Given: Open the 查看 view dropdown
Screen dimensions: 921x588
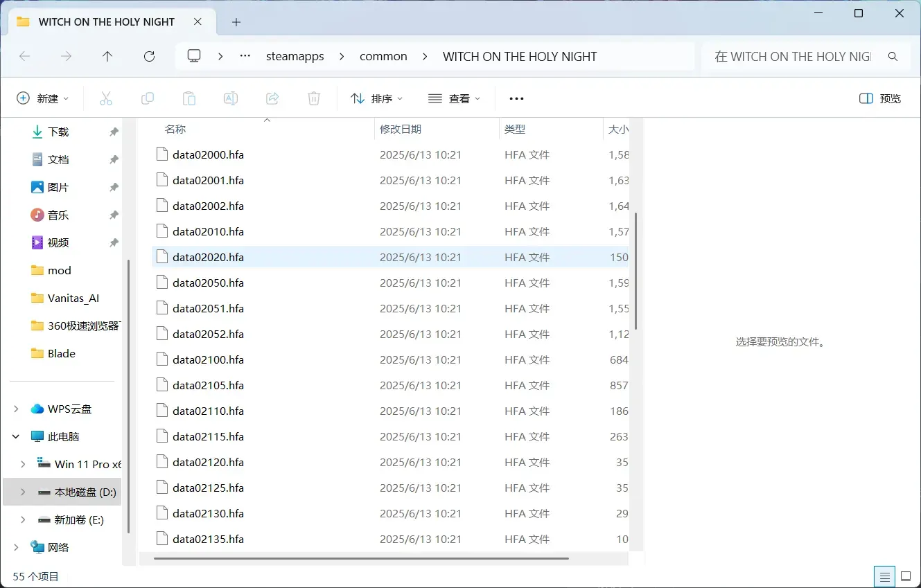Looking at the screenshot, I should (454, 98).
